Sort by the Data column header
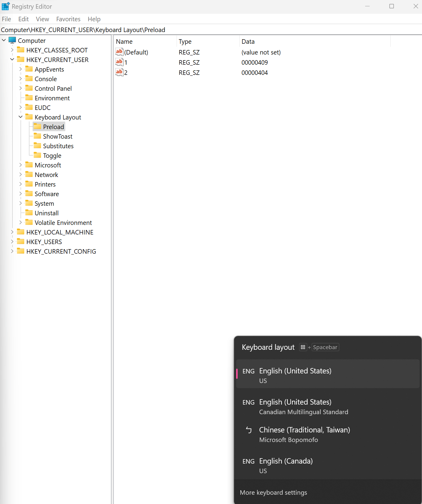Image resolution: width=422 pixels, height=504 pixels. pos(315,42)
